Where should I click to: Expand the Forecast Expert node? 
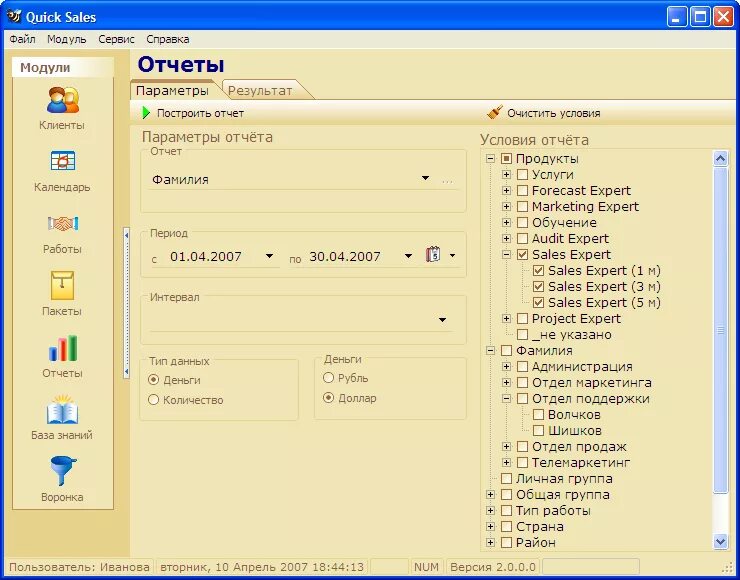coord(506,191)
